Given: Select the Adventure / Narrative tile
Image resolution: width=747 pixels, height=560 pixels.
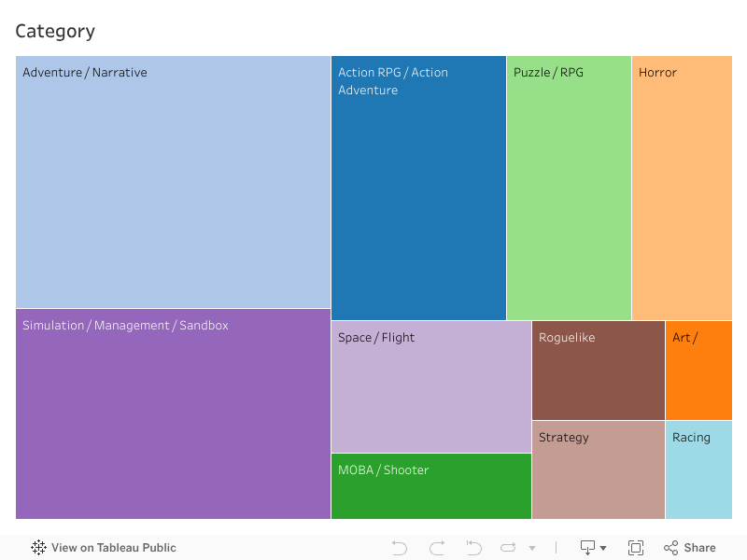Looking at the screenshot, I should (173, 182).
